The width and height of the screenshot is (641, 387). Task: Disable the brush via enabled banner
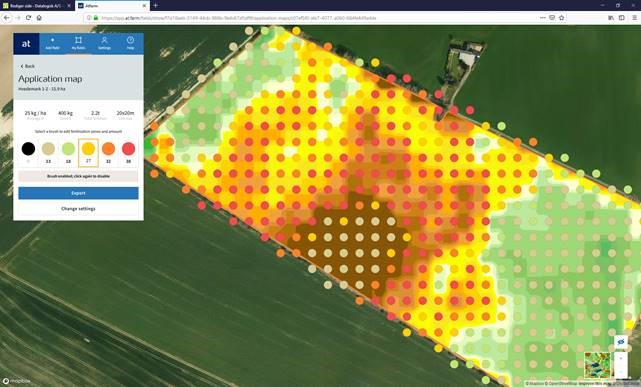78,176
